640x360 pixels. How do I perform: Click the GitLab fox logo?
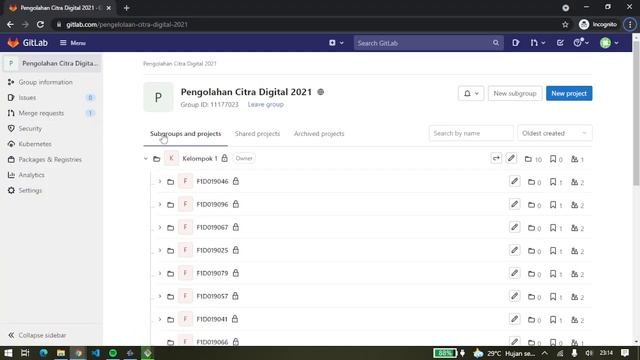pos(13,42)
